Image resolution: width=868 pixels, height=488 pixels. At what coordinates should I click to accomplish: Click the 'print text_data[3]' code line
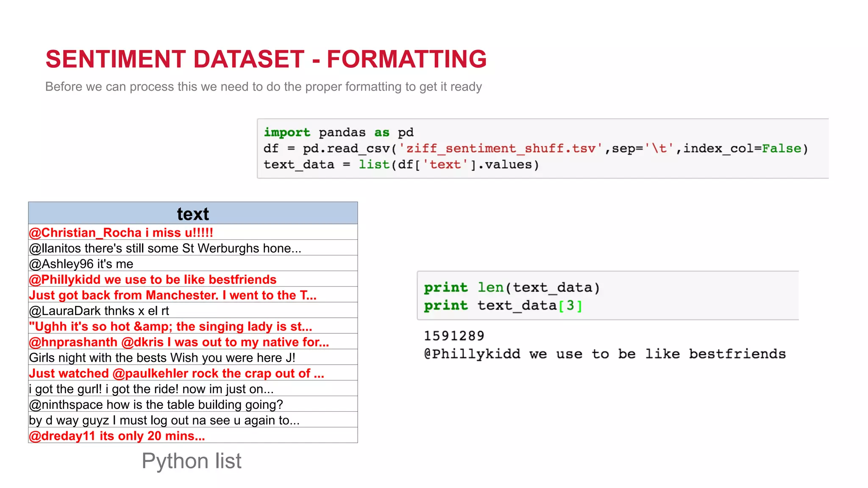click(504, 305)
